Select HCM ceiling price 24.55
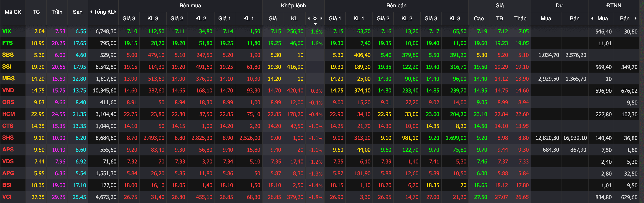The width and height of the screenshot is (644, 203). (x=59, y=114)
